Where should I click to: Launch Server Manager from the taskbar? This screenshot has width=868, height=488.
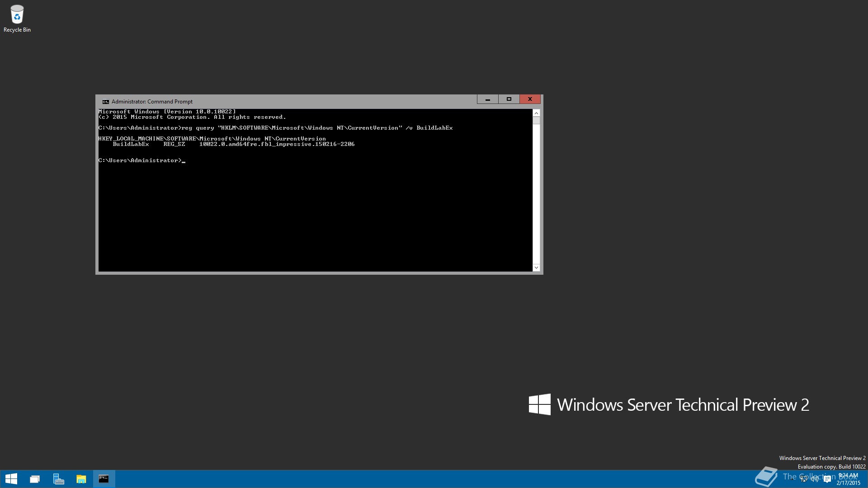[58, 479]
